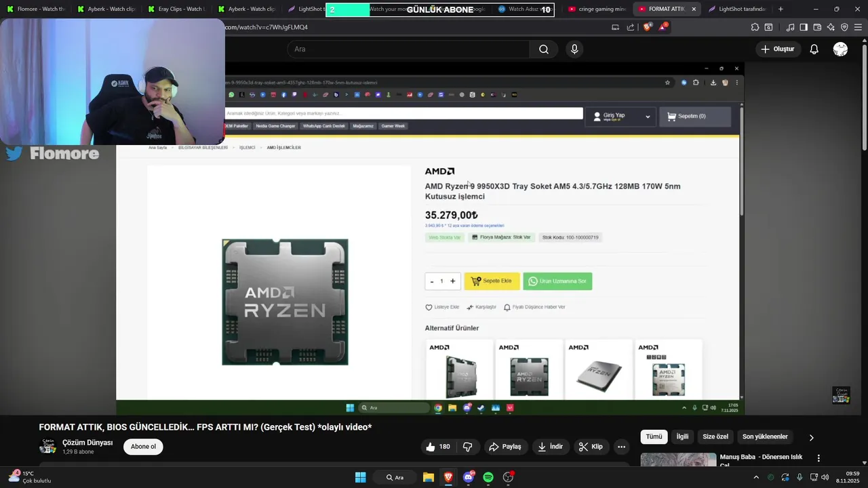Click the Oluştur create button

(777, 49)
